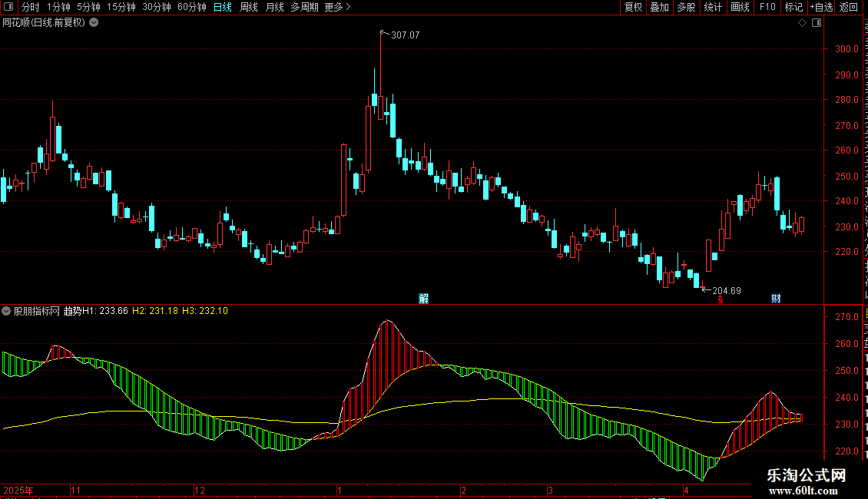Click the 204.69 low price label
Screen dimensions: 868x499
727,290
